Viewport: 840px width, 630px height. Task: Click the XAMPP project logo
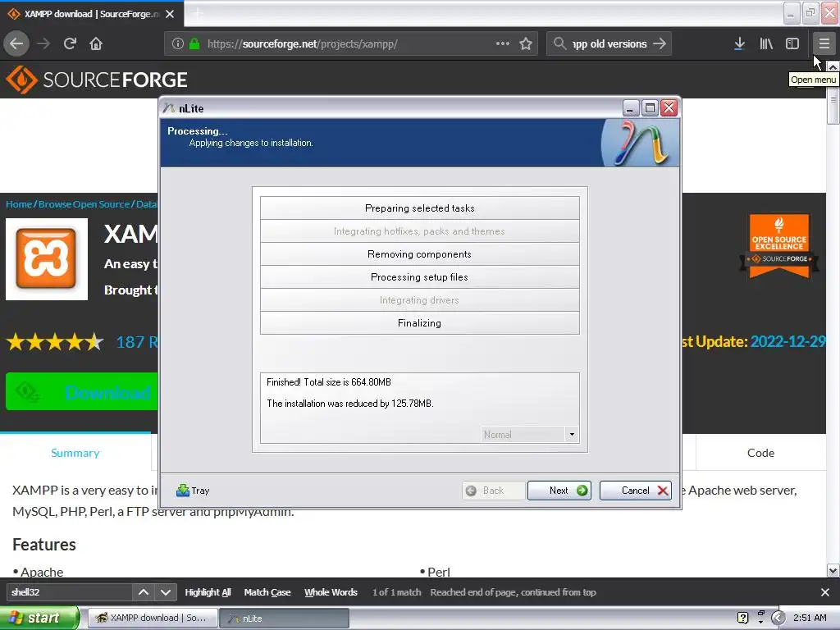pyautogui.click(x=47, y=258)
